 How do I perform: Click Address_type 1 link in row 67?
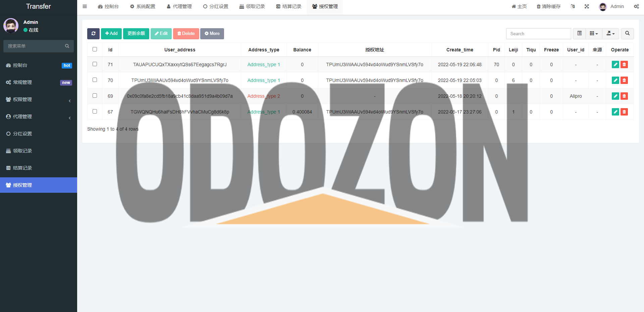click(x=264, y=112)
